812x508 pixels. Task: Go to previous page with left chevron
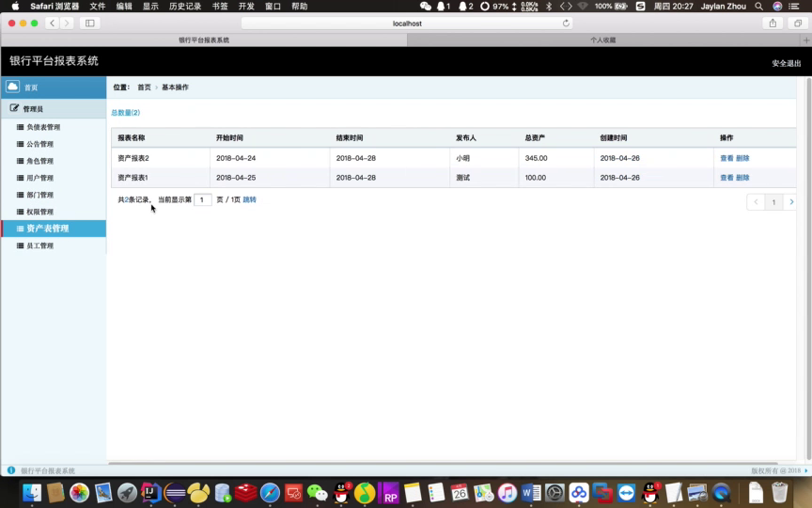click(756, 202)
